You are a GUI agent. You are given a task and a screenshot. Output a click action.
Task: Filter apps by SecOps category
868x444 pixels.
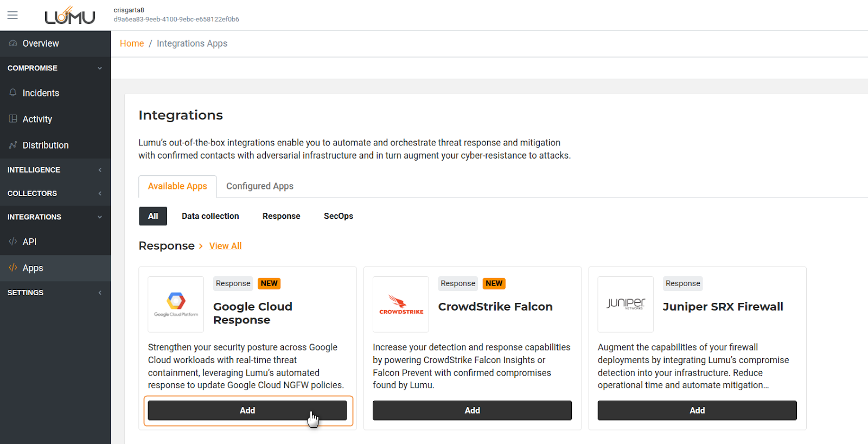pyautogui.click(x=338, y=216)
